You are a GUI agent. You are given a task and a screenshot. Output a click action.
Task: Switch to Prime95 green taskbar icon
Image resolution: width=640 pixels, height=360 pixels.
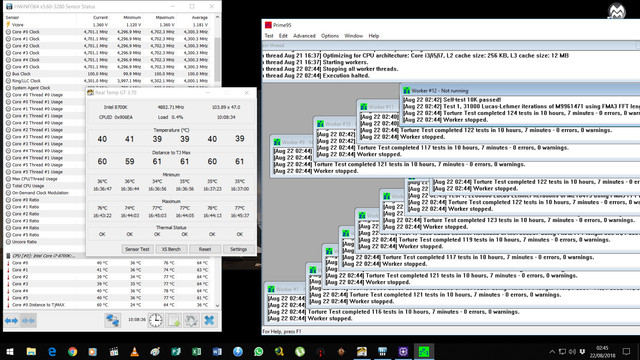point(424,351)
